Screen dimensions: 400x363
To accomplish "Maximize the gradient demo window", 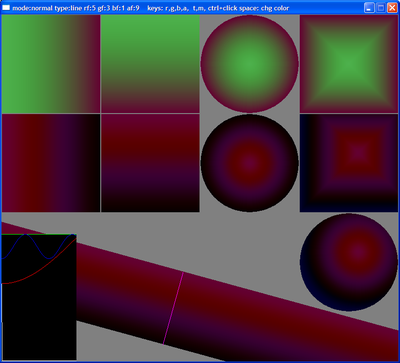I will click(x=380, y=8).
